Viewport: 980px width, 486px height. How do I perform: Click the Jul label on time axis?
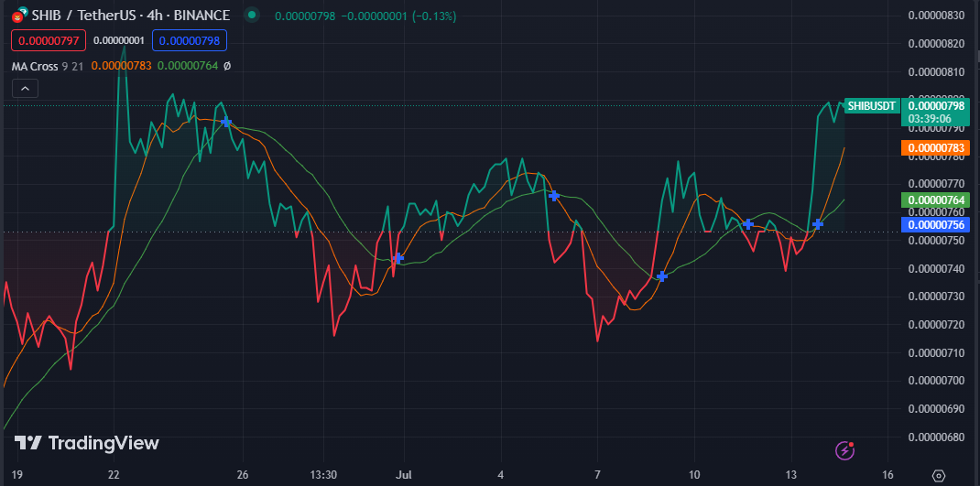pyautogui.click(x=403, y=475)
